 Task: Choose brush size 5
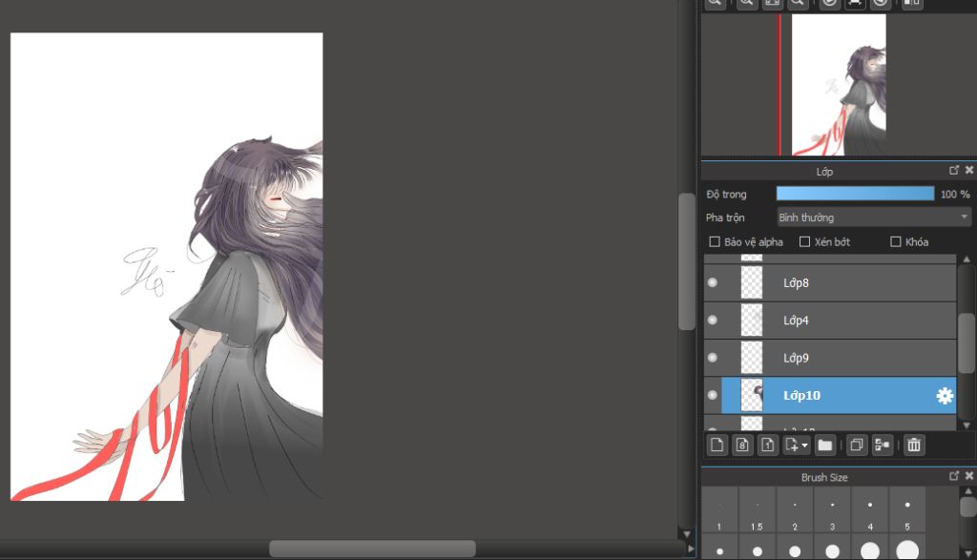[907, 510]
